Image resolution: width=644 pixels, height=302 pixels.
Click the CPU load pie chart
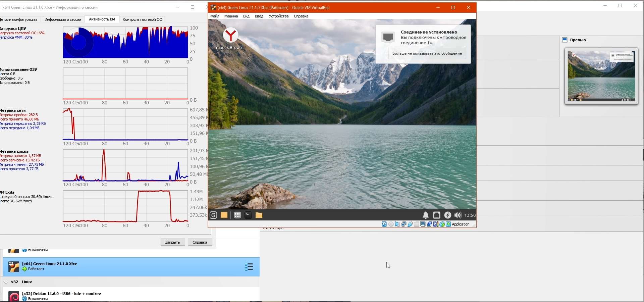pyautogui.click(x=79, y=43)
